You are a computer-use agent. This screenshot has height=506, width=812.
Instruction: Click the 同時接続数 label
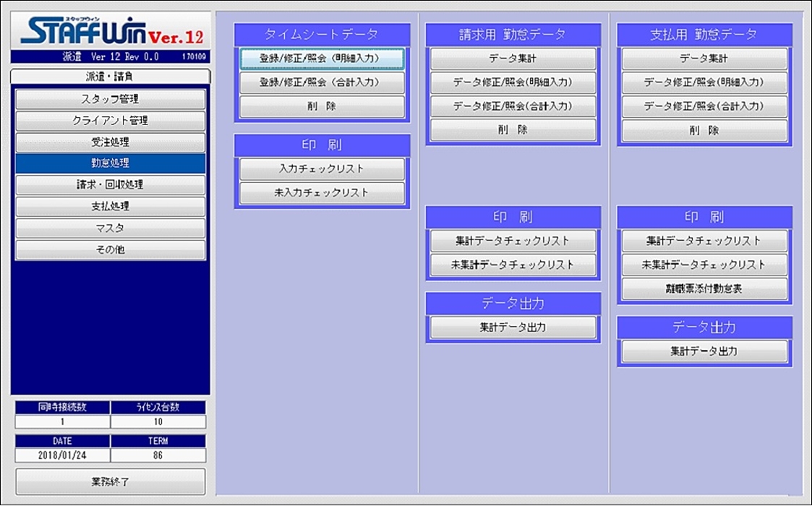point(63,407)
